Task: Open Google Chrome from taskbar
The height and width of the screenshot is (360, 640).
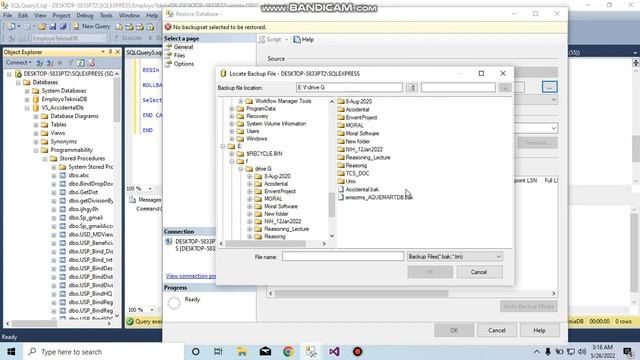Action: 288,351
